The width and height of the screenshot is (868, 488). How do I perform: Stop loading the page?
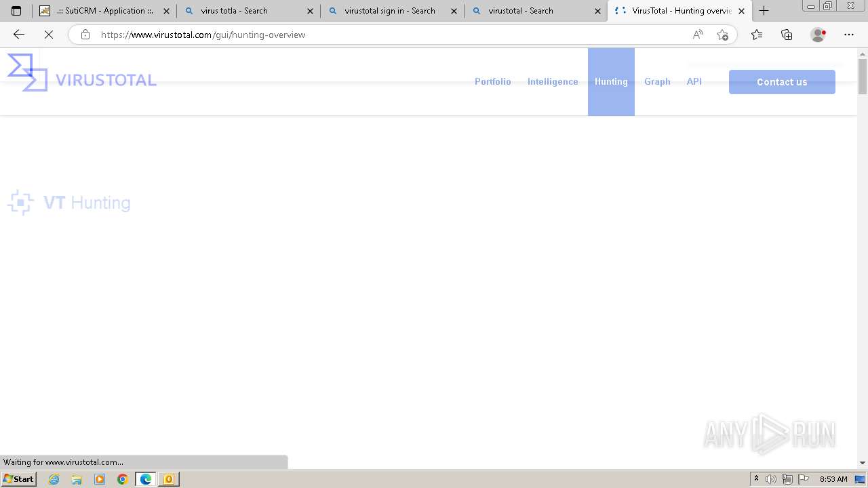click(x=49, y=35)
